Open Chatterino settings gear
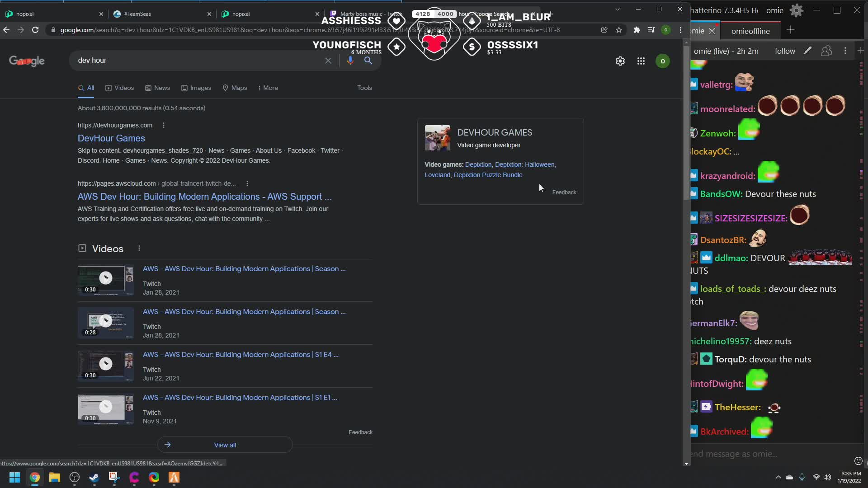 [x=797, y=10]
